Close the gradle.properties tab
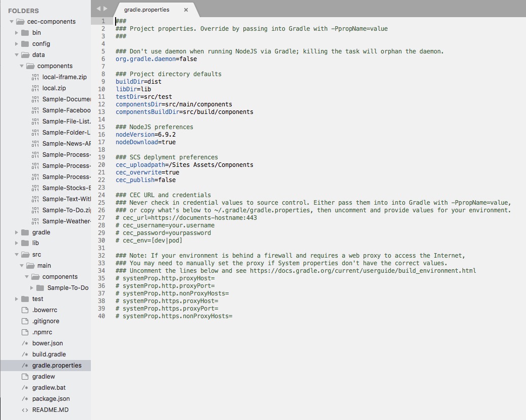The height and width of the screenshot is (420, 526). coord(186,10)
